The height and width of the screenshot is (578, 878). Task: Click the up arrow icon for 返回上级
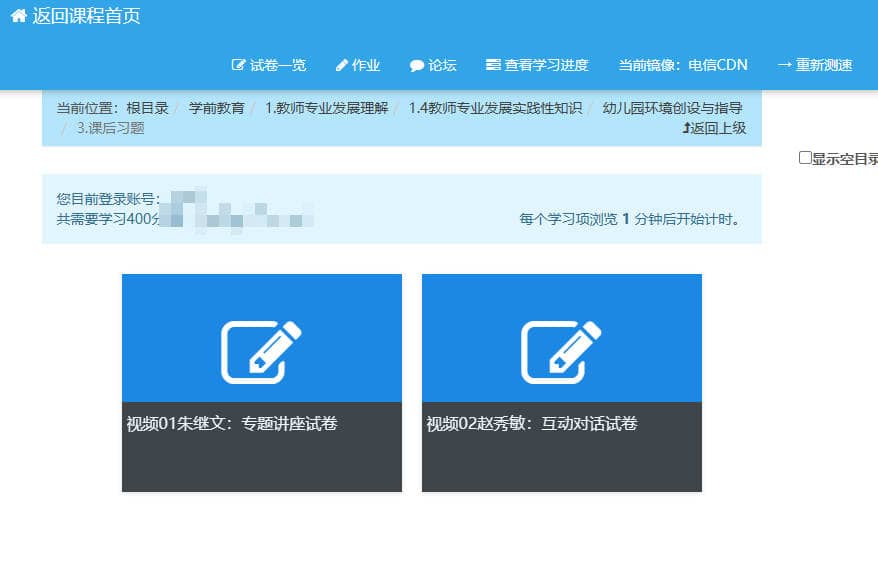686,128
